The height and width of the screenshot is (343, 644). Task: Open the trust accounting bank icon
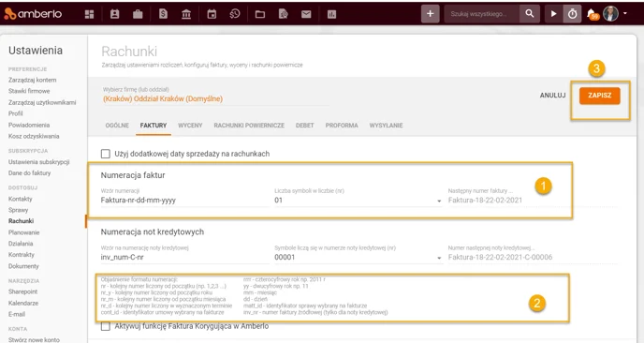(x=186, y=14)
